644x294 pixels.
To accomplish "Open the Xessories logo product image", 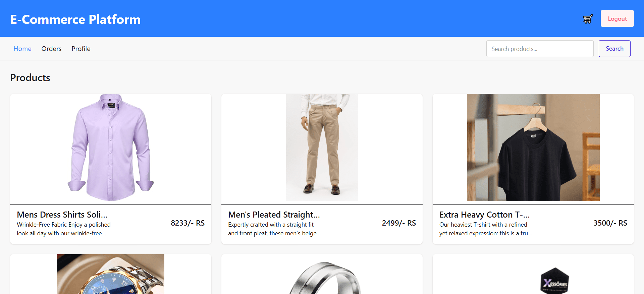I will pyautogui.click(x=555, y=281).
